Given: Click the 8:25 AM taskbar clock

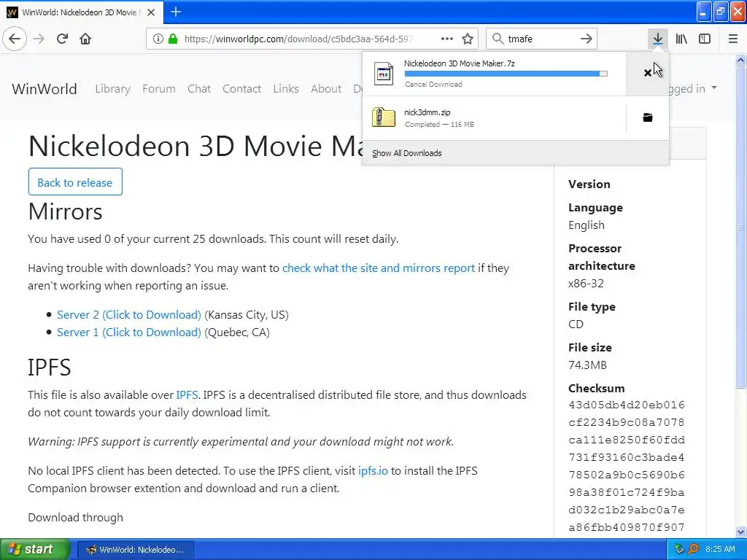Looking at the screenshot, I should pos(720,549).
